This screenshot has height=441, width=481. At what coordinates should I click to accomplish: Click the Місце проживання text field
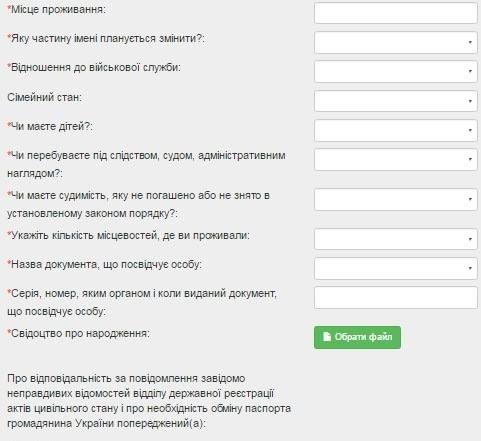396,13
